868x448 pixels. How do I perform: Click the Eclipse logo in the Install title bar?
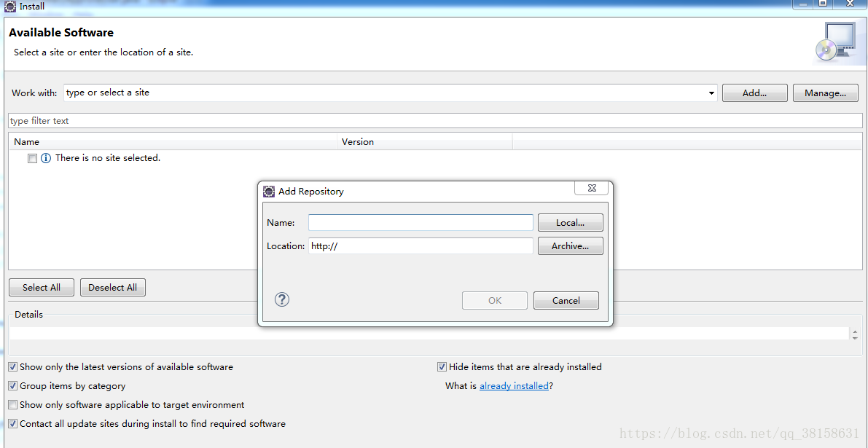9,6
